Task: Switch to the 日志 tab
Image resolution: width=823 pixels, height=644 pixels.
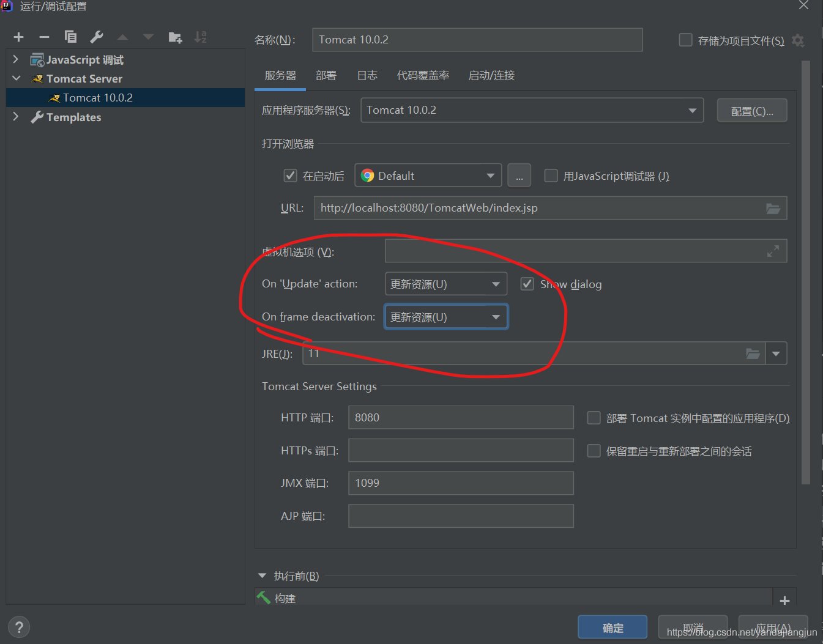Action: (367, 75)
